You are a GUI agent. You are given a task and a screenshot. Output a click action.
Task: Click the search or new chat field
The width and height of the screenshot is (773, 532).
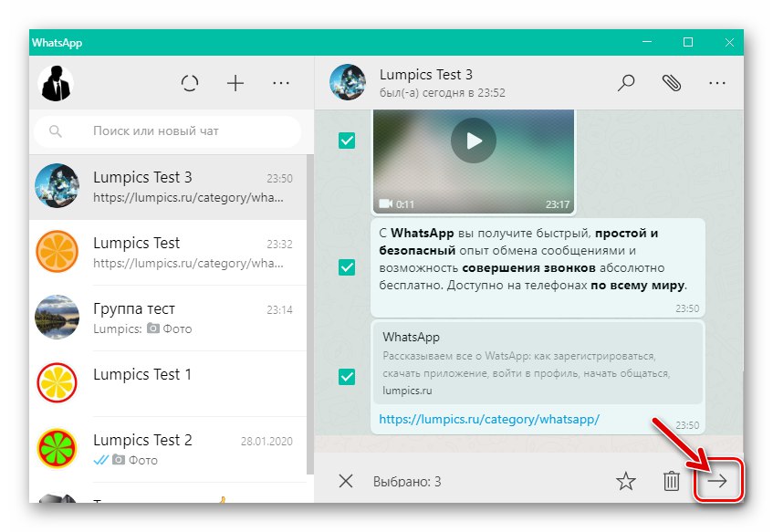pos(167,131)
